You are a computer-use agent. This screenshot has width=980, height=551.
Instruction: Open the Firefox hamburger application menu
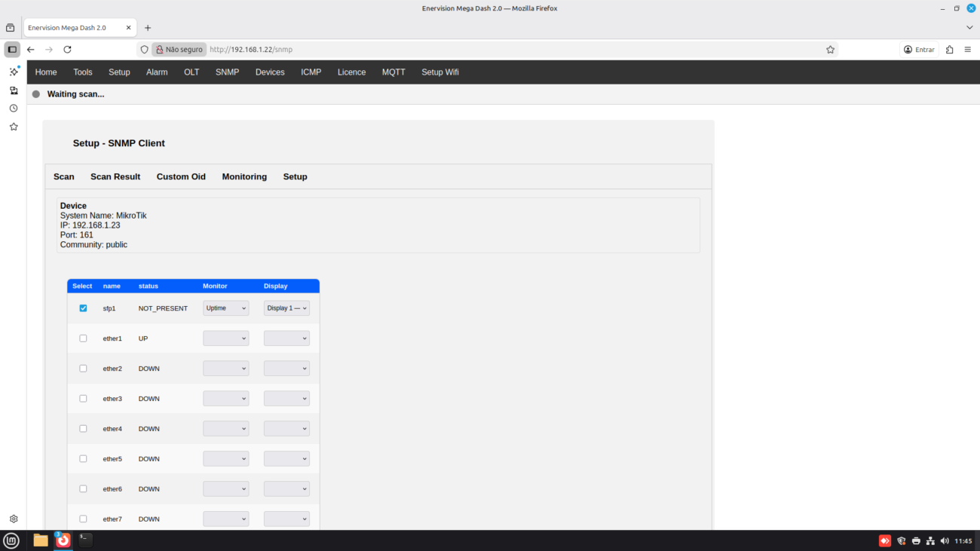coord(968,50)
